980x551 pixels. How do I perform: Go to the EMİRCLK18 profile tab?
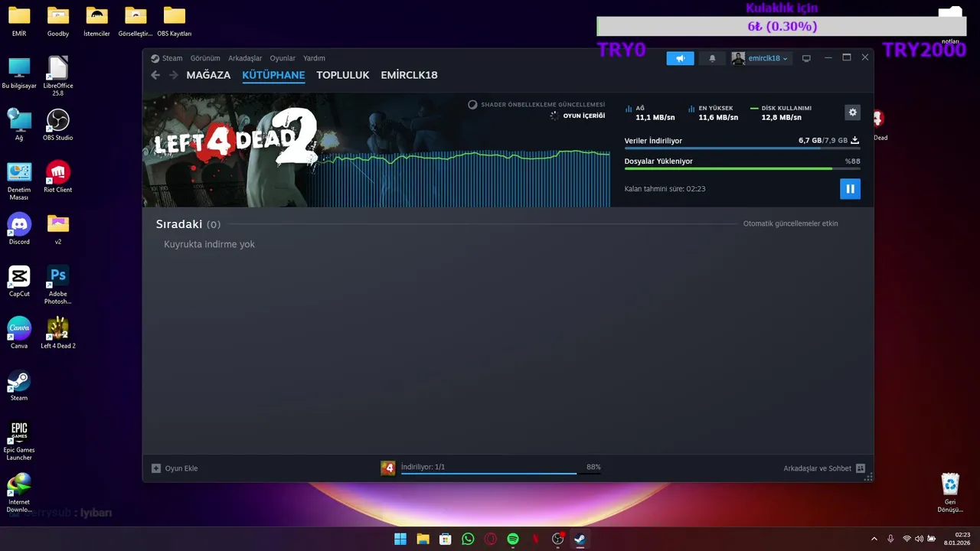(x=409, y=75)
